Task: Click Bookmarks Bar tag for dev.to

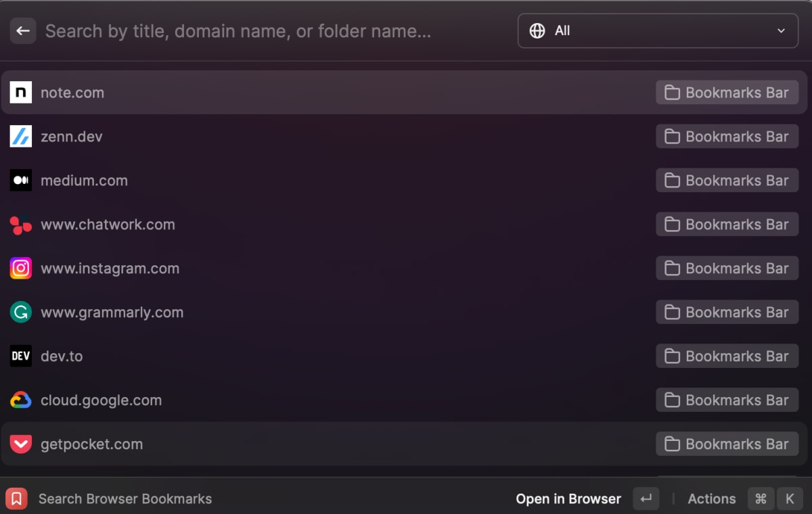Action: point(727,356)
